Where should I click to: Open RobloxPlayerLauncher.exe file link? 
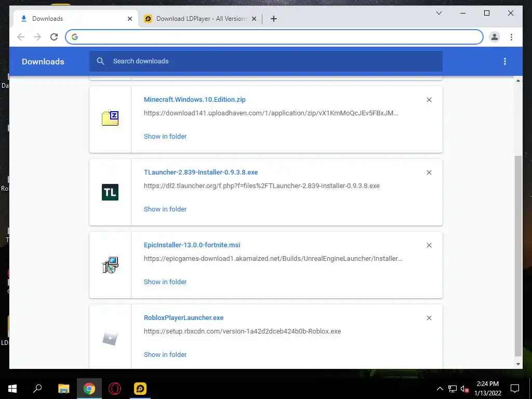tap(183, 317)
